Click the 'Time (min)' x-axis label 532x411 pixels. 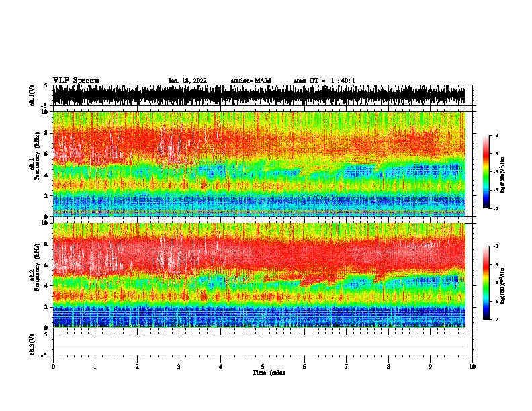[269, 373]
